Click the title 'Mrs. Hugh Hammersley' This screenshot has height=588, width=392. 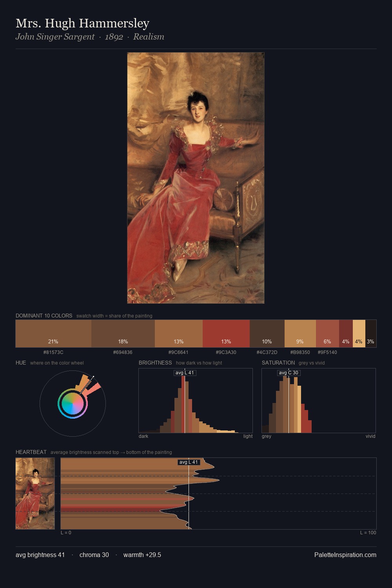tap(82, 23)
